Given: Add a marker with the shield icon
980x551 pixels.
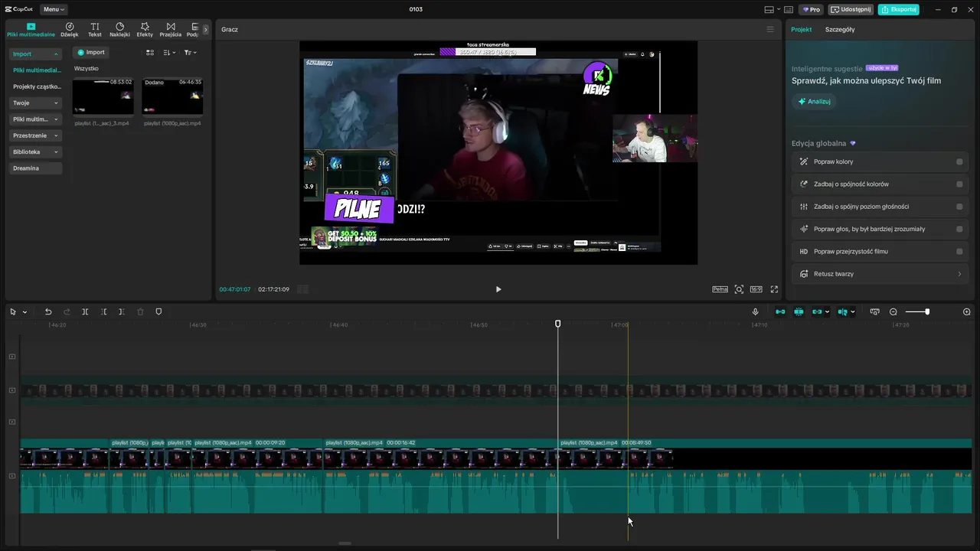Looking at the screenshot, I should pos(158,311).
